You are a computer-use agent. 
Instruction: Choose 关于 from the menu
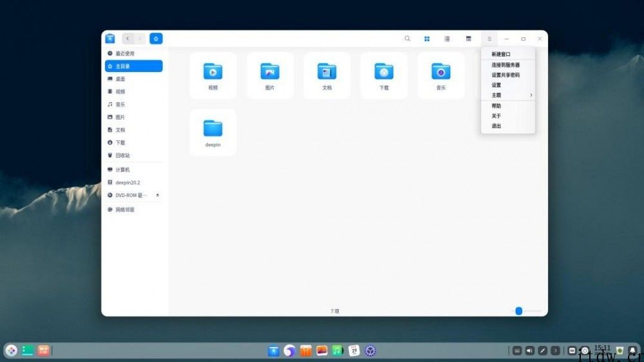click(508, 116)
